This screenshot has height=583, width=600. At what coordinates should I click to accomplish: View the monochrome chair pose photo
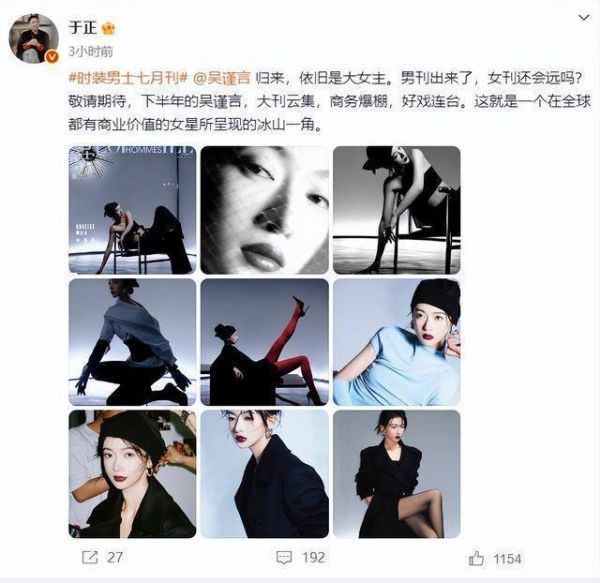397,210
